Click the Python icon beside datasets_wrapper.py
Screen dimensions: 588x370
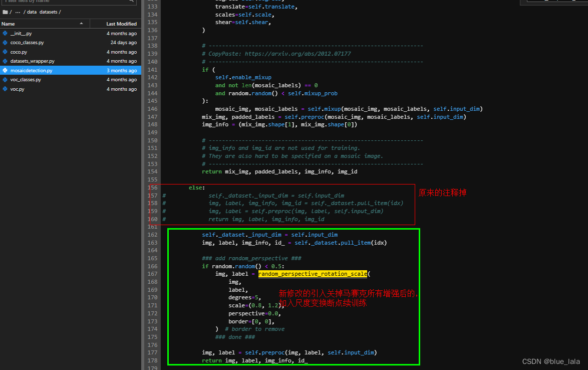coord(5,61)
